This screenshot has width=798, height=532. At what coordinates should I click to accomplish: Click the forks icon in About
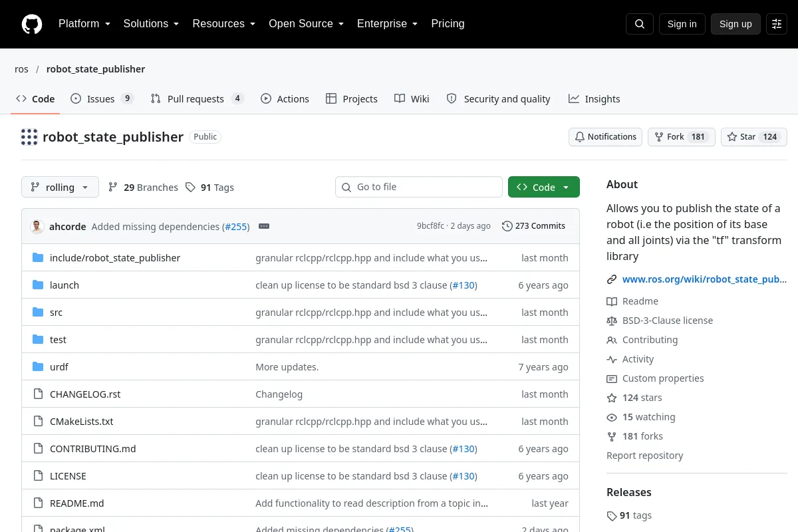tap(612, 436)
